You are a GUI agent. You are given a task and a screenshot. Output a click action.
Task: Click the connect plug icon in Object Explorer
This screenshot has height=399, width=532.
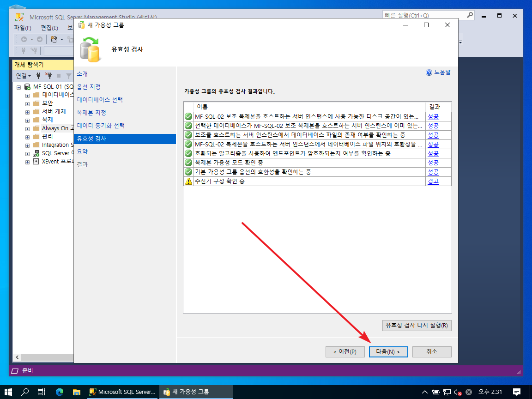pyautogui.click(x=38, y=75)
